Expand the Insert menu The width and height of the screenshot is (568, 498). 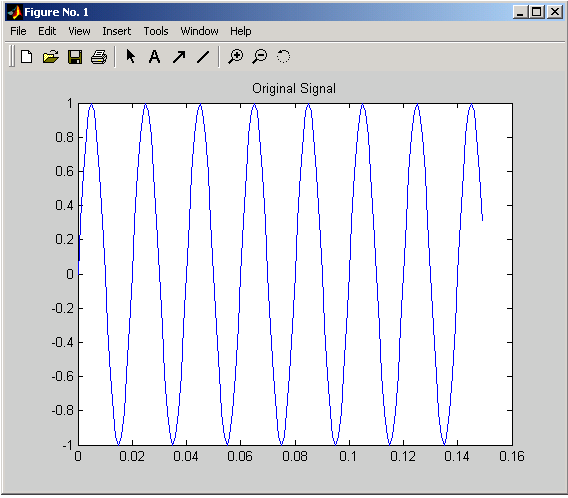pos(117,31)
